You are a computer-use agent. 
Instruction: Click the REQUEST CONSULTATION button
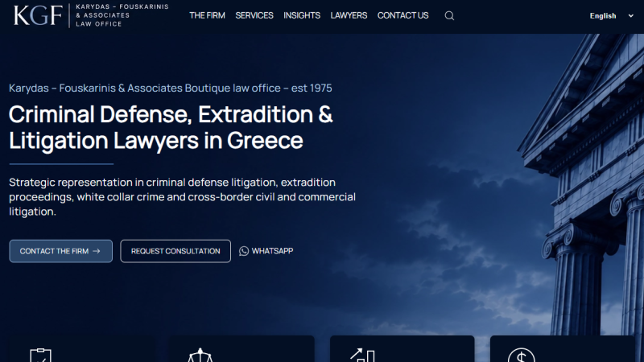click(175, 251)
